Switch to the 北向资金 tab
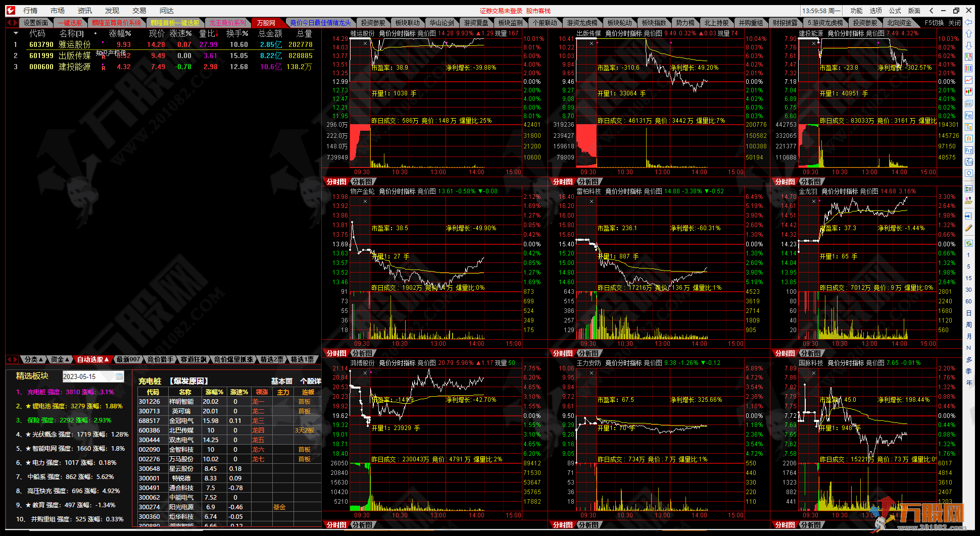This screenshot has width=980, height=536. [900, 23]
